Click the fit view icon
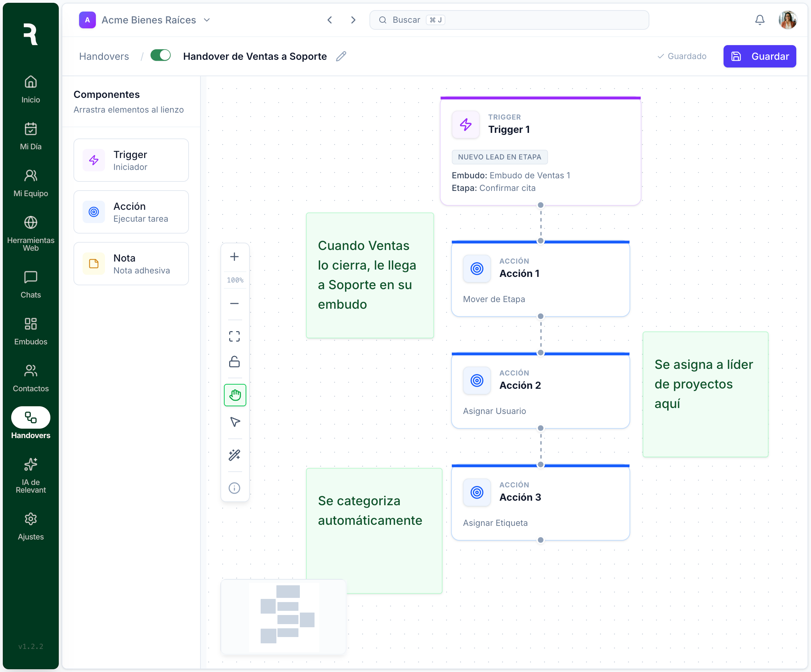Image resolution: width=811 pixels, height=672 pixels. point(234,336)
